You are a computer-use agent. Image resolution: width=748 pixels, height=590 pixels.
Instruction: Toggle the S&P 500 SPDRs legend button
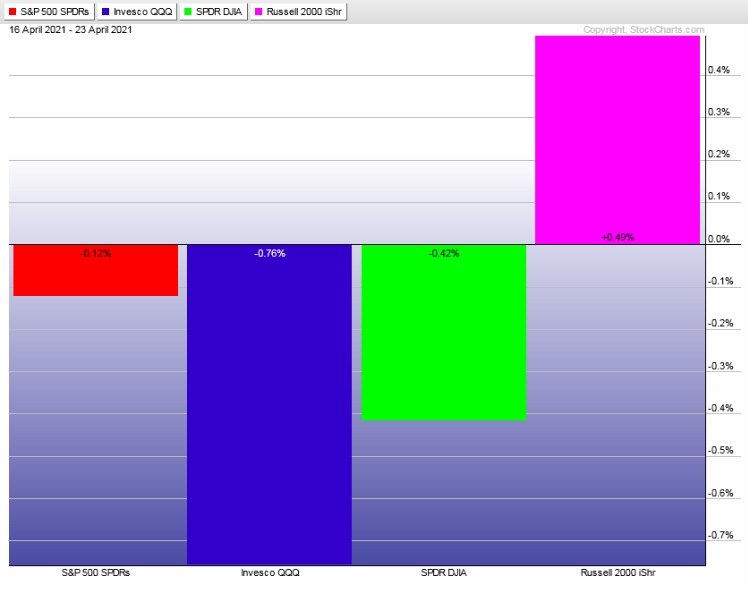tap(50, 11)
